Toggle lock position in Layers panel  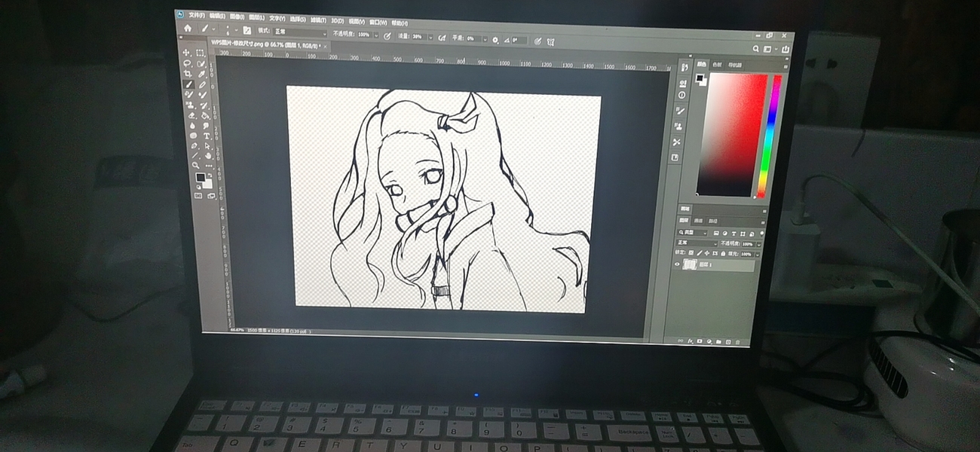click(706, 252)
